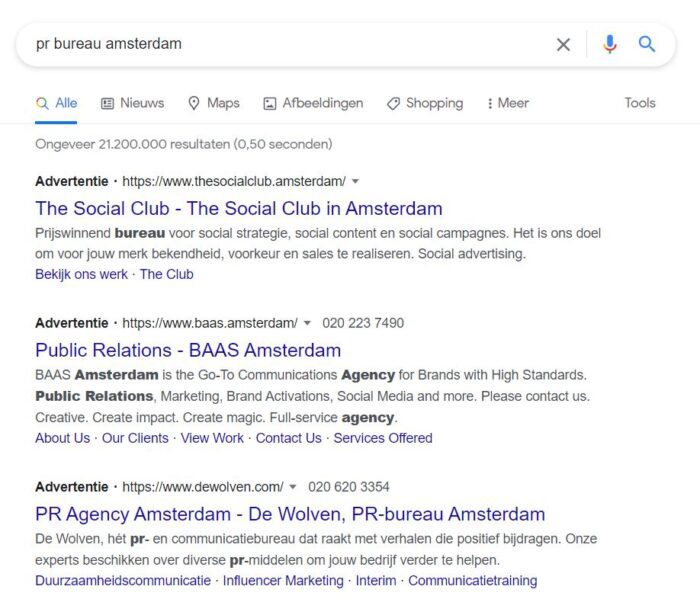This screenshot has width=700, height=615.
Task: Switch to the Maps tab
Action: click(214, 103)
